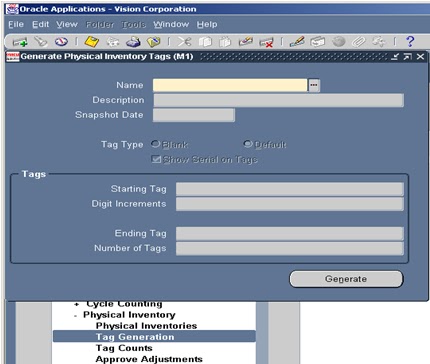This screenshot has height=364, width=430.
Task: Click the Window Help question mark icon
Action: coord(410,42)
